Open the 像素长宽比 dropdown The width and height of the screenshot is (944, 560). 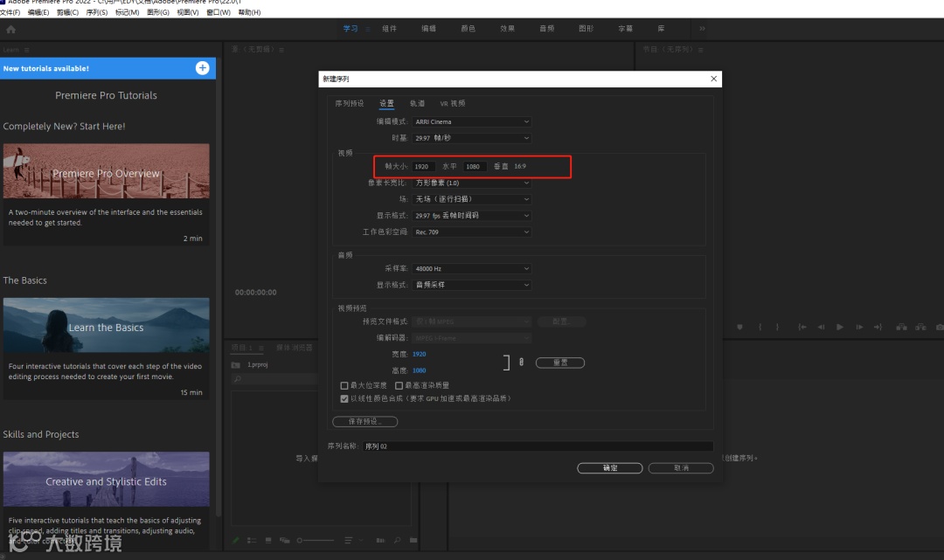pos(471,183)
